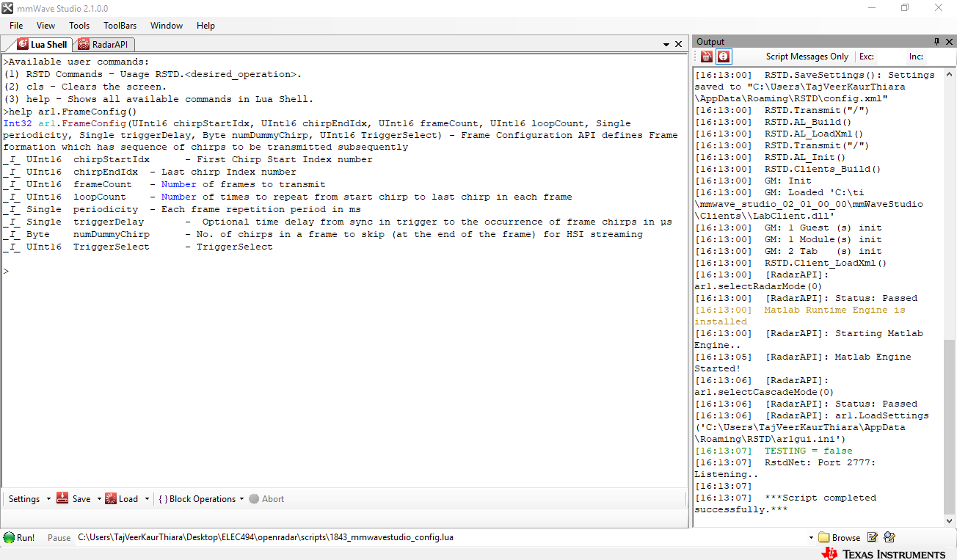957x560 pixels.
Task: Click the Save icon on bottom toolbar
Action: point(62,498)
